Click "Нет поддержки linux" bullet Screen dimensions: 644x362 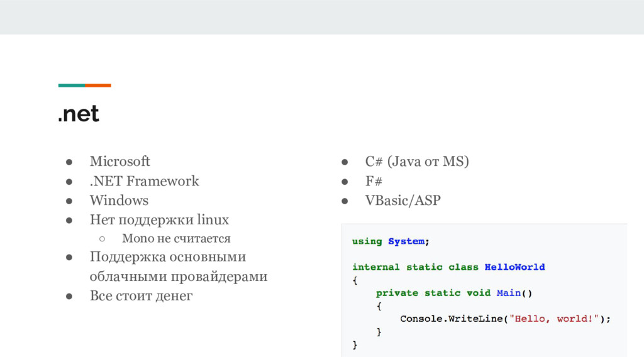159,219
